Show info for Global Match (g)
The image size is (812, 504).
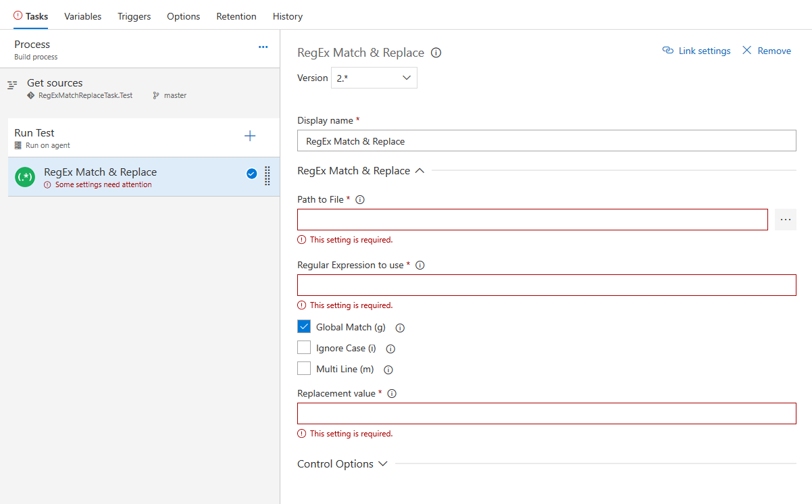[400, 328]
